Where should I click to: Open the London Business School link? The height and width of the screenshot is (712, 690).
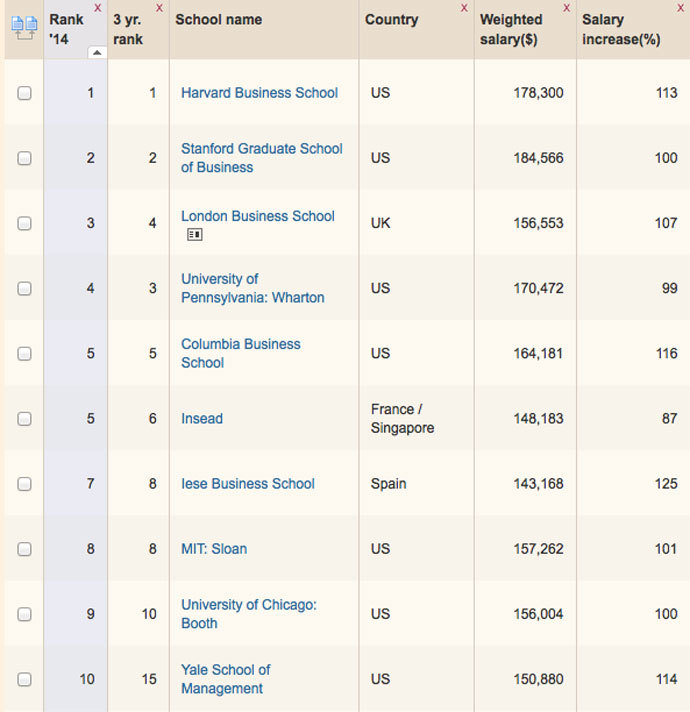click(258, 216)
